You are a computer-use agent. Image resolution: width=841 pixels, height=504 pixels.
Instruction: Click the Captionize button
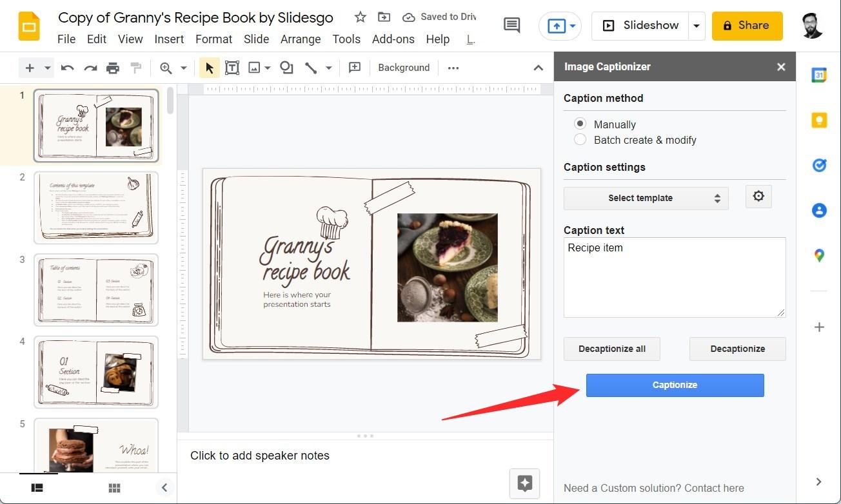click(675, 385)
